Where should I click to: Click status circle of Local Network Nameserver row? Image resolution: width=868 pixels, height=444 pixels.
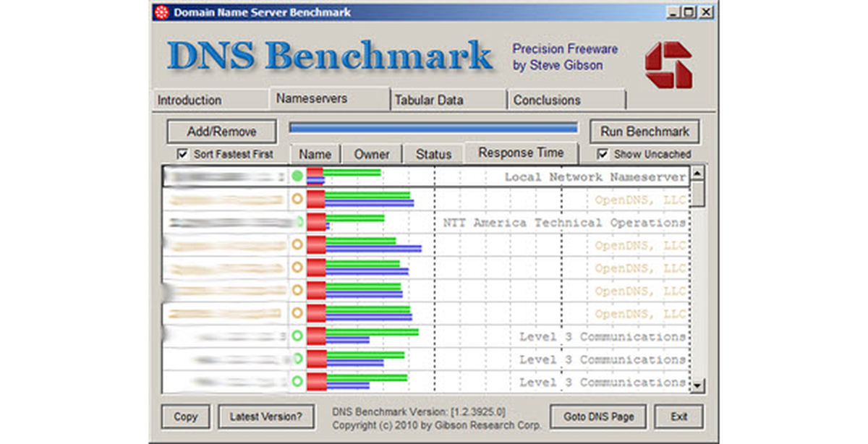click(x=297, y=176)
